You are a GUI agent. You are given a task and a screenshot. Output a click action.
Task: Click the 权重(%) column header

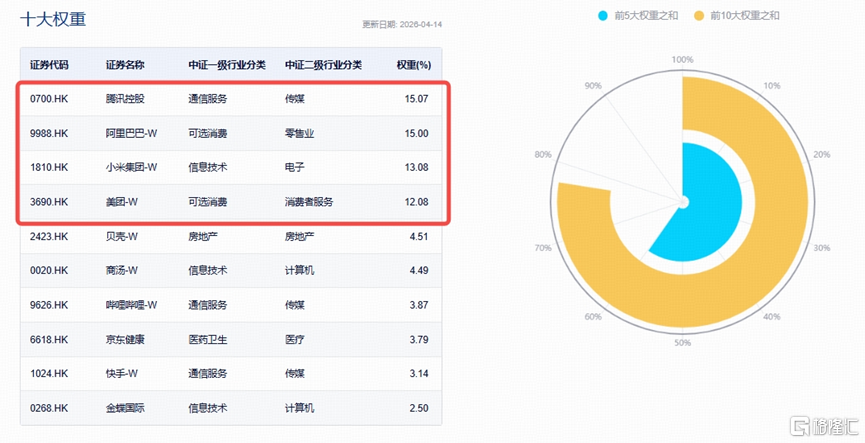414,65
